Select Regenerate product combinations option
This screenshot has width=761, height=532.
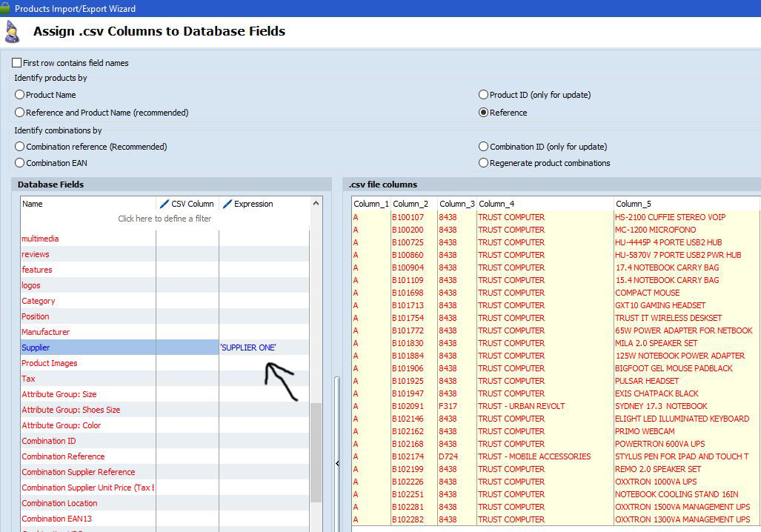(x=484, y=163)
